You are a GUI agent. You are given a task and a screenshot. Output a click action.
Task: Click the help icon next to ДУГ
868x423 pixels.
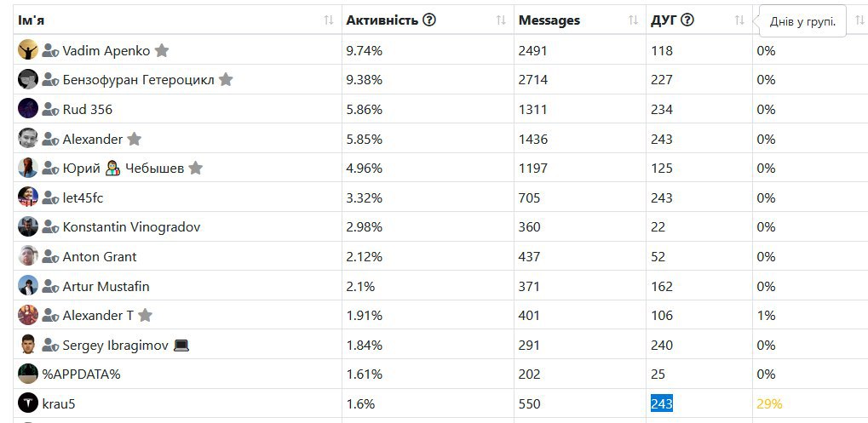click(687, 20)
